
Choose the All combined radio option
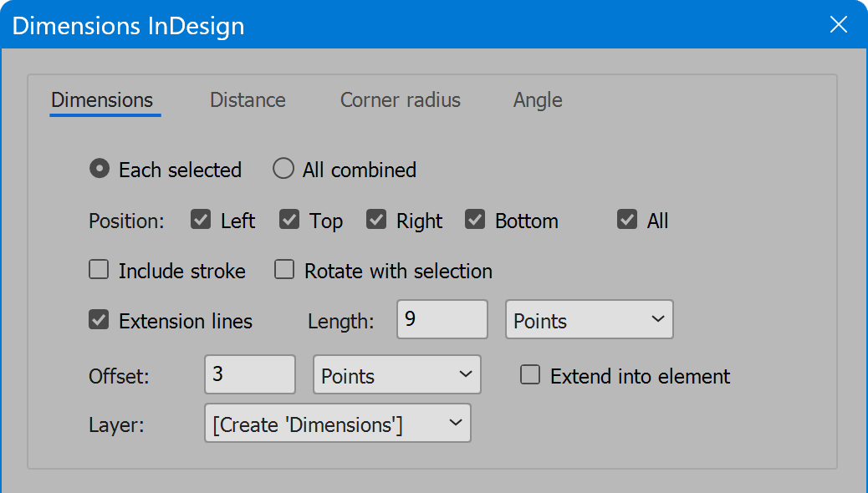point(283,169)
